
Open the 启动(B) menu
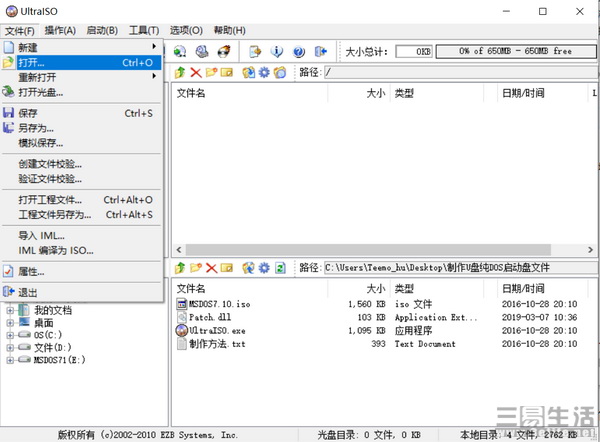[102, 31]
